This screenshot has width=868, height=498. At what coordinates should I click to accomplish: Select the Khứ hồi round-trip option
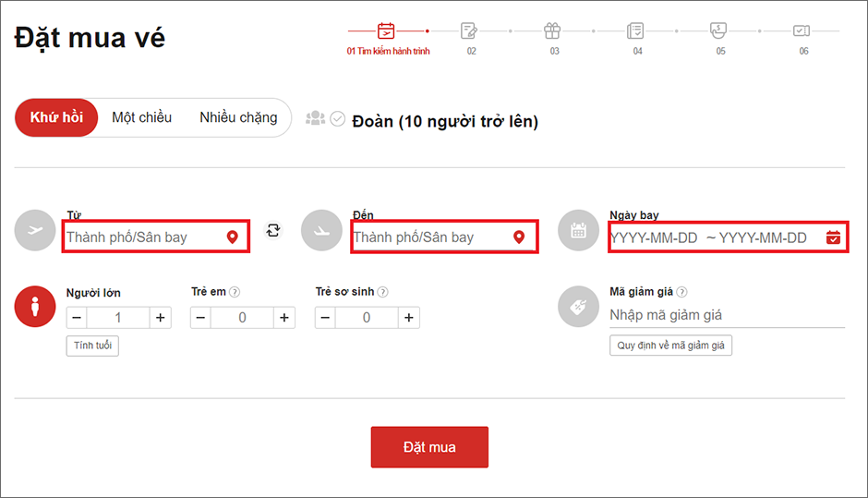56,118
